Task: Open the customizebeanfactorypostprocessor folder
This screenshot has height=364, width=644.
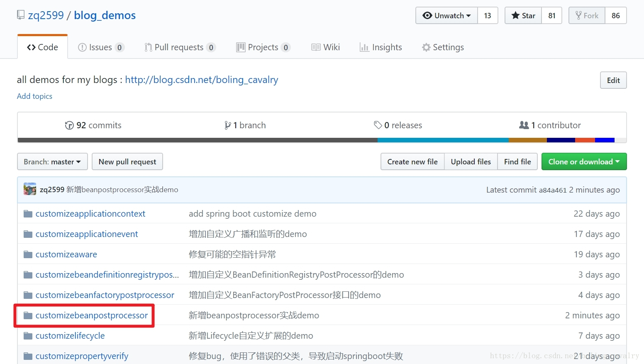Action: pos(105,295)
